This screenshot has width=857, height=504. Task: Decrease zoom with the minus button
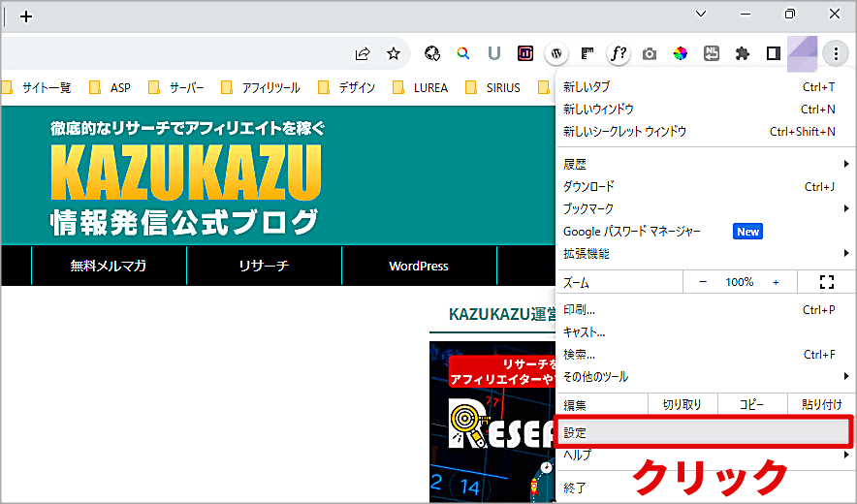(x=703, y=282)
